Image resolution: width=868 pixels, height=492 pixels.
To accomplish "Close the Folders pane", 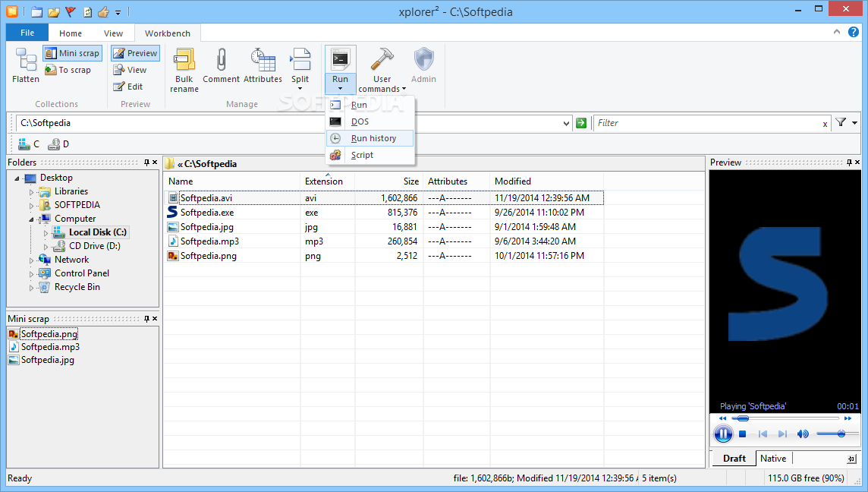I will coord(155,162).
